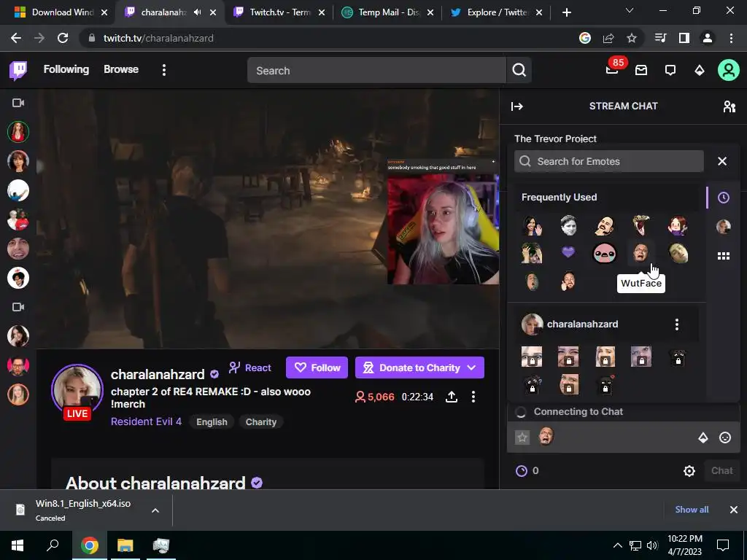Image resolution: width=747 pixels, height=560 pixels.
Task: Open the Resident Evil 4 category link
Action: click(146, 422)
